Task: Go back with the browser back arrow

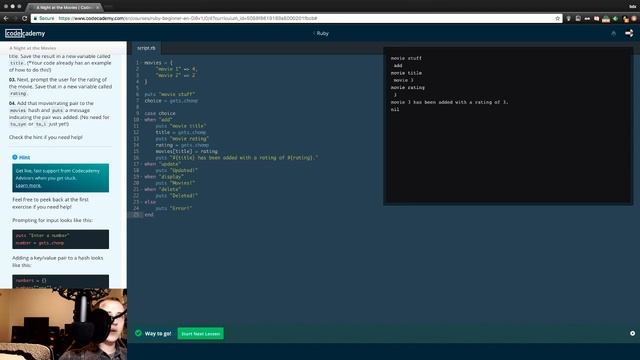Action: (6, 18)
